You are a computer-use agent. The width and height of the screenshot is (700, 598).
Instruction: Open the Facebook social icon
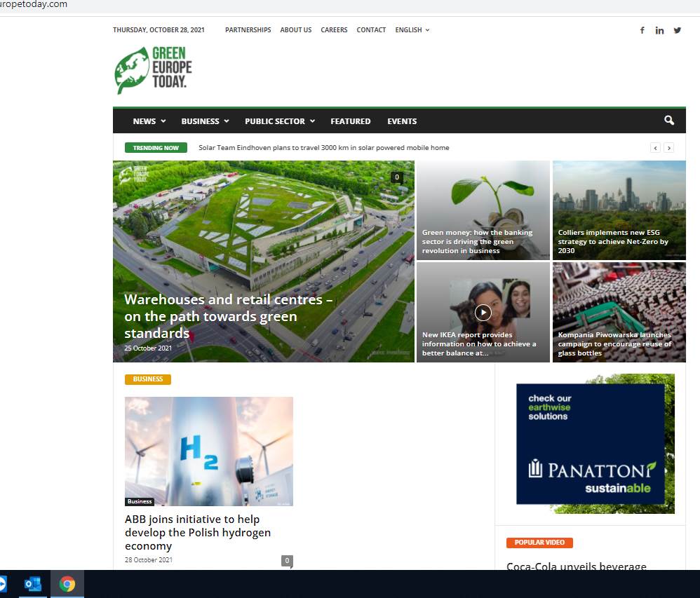tap(642, 30)
